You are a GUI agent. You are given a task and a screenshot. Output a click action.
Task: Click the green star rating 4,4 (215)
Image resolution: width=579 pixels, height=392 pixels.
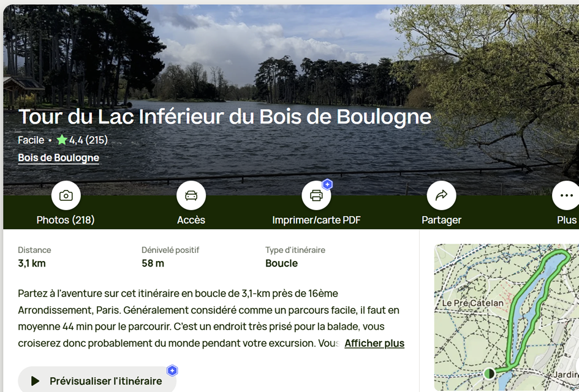point(82,140)
